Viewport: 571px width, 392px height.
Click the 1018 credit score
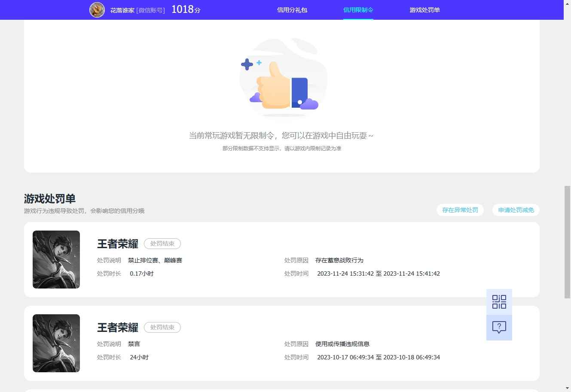(x=186, y=9)
